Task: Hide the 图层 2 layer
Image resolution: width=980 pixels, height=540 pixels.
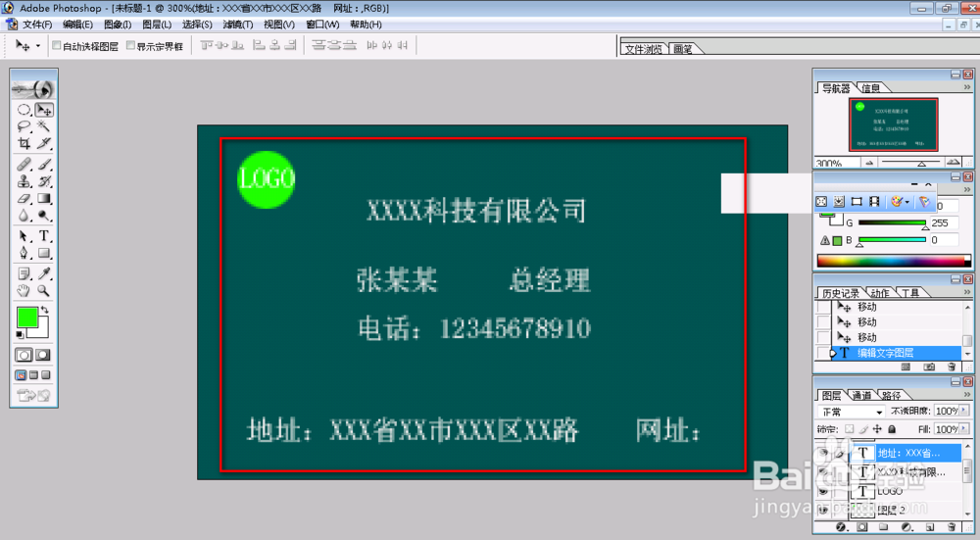Action: coord(824,510)
